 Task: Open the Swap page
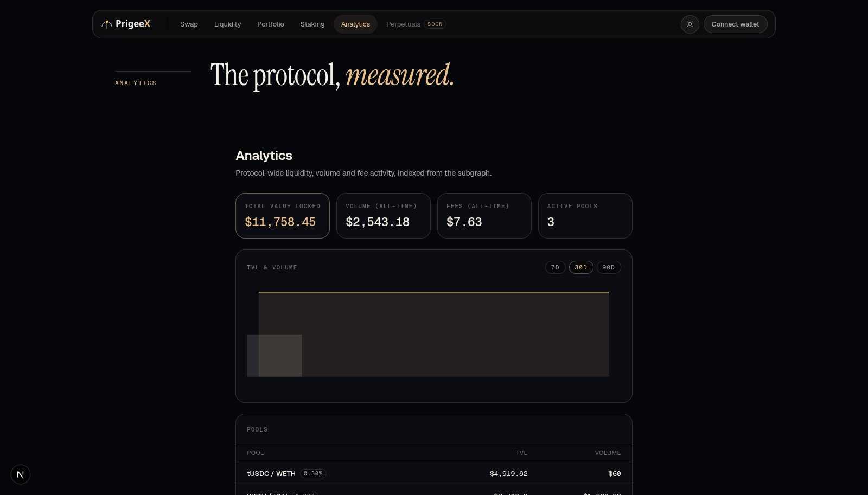click(x=189, y=24)
